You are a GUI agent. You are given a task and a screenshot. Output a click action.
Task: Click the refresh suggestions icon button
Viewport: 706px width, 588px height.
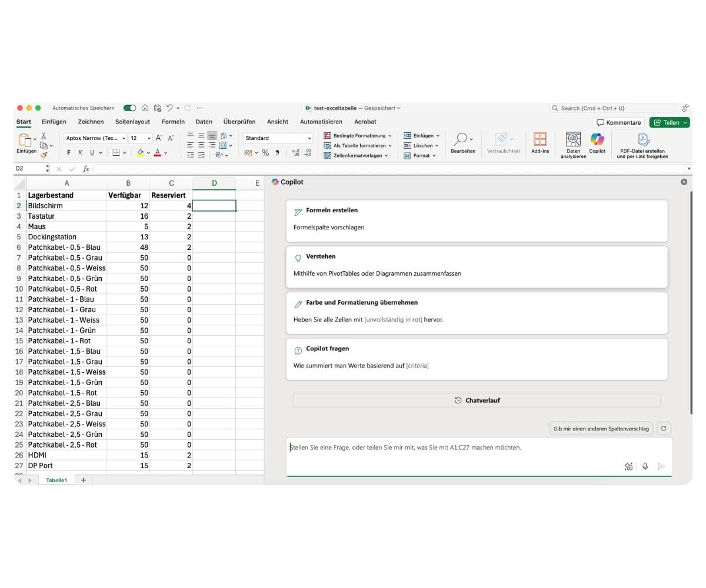(664, 429)
